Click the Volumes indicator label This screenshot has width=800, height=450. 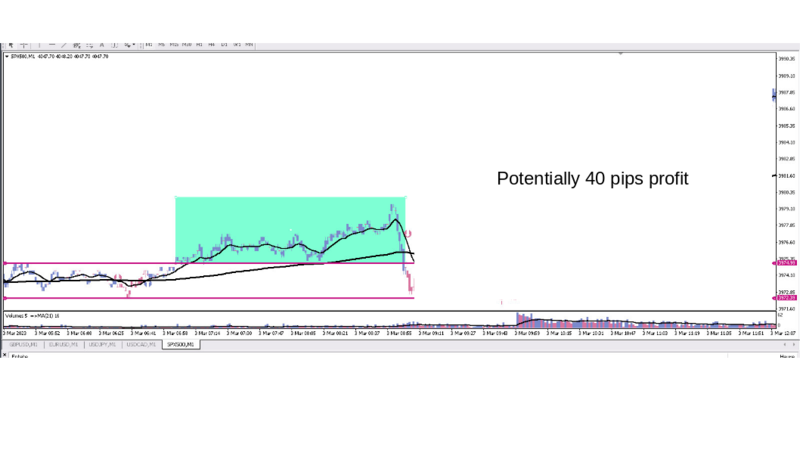(32, 316)
